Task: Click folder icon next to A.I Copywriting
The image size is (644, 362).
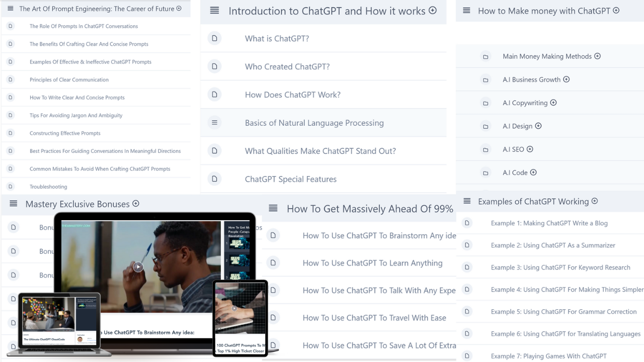Action: click(x=486, y=103)
